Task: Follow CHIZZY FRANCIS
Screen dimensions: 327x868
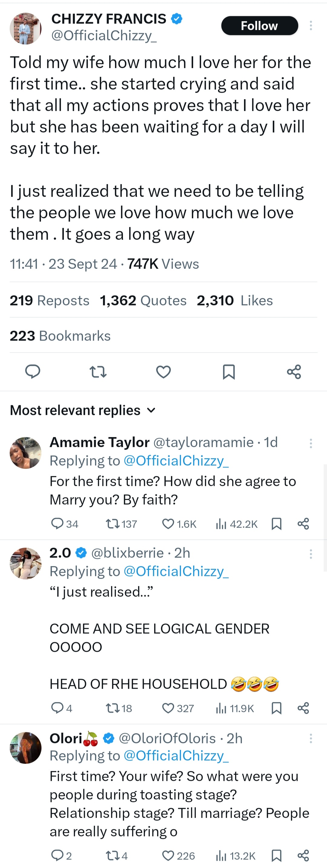Action: (259, 26)
